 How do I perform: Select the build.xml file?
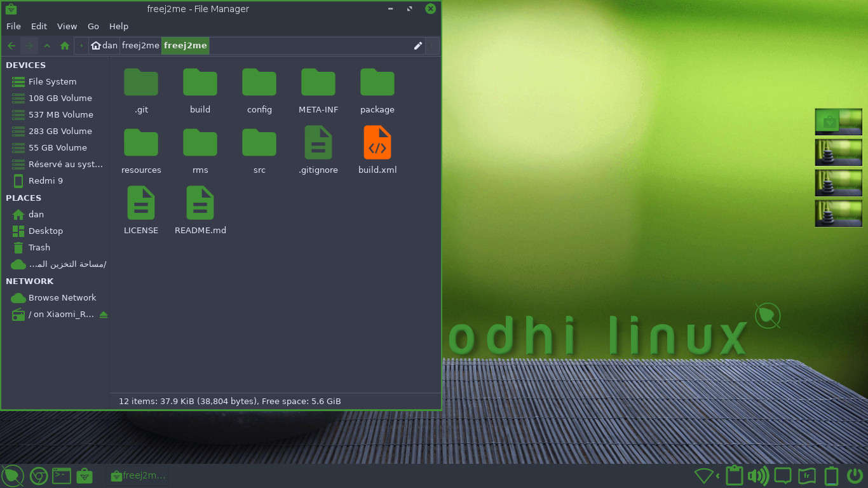click(x=377, y=150)
